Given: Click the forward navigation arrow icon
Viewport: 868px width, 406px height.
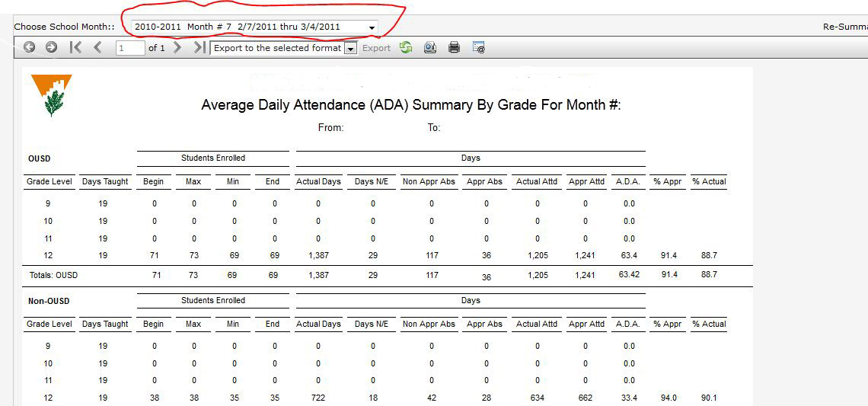Looking at the screenshot, I should pos(52,48).
